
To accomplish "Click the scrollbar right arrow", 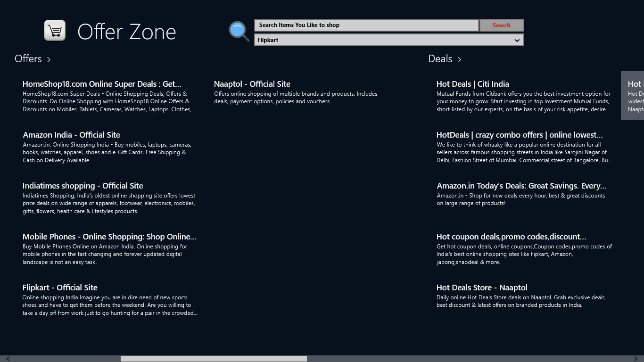I will coord(636,359).
